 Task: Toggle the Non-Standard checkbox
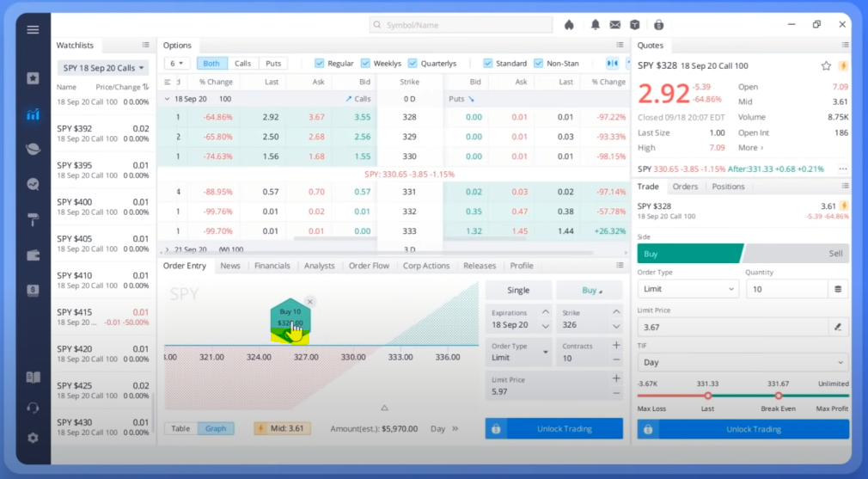(x=538, y=63)
